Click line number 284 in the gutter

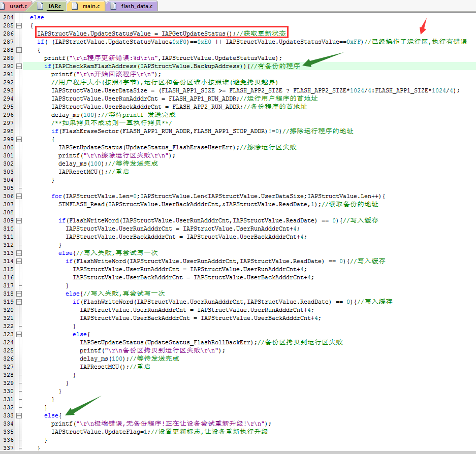point(8,17)
